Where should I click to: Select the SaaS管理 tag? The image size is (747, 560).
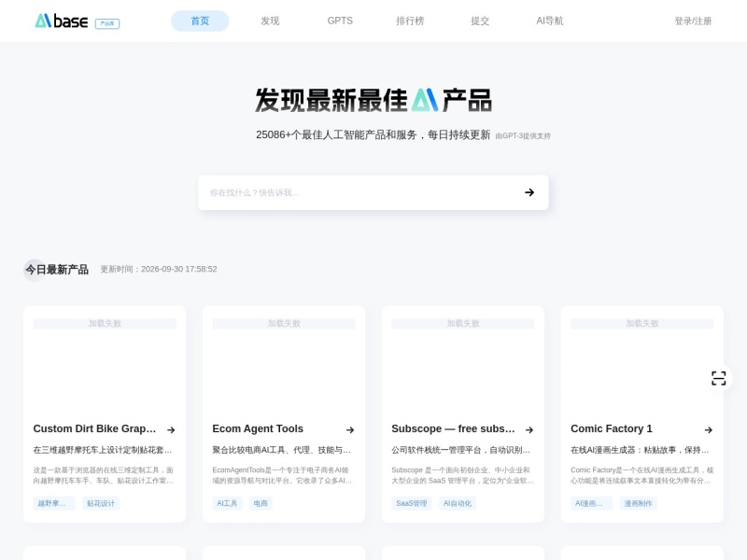pos(412,503)
